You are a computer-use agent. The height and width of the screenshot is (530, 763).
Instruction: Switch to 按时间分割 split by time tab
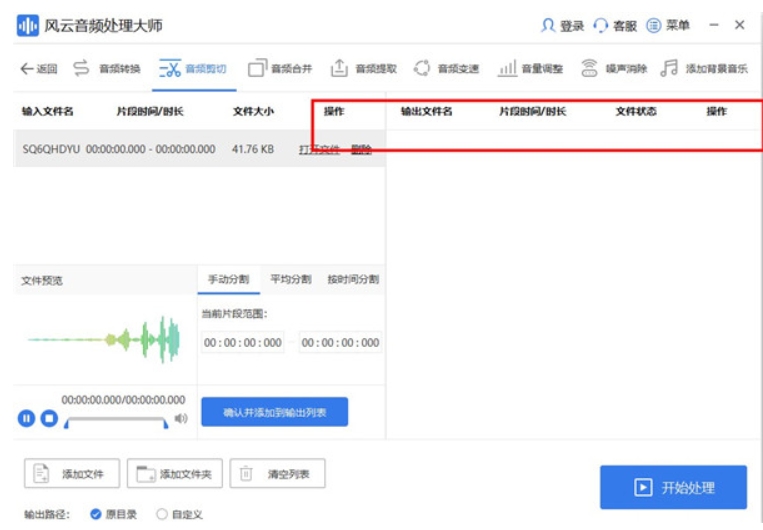tap(353, 279)
